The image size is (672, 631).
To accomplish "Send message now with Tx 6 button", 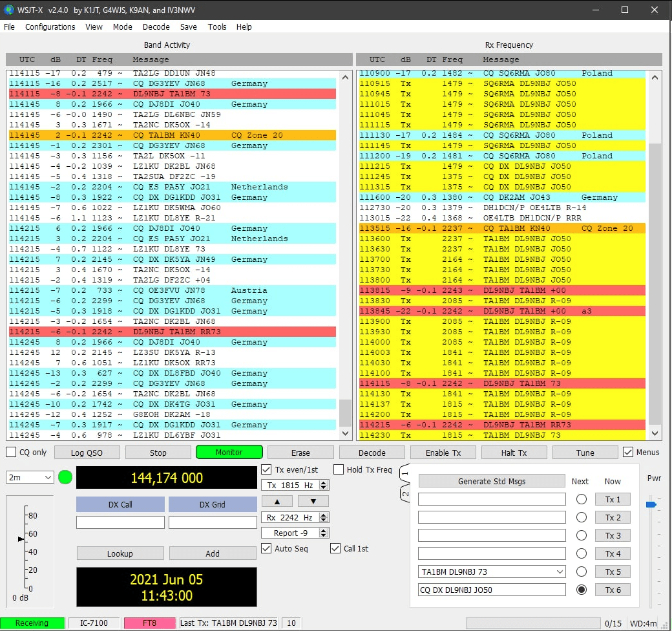I will coord(613,590).
